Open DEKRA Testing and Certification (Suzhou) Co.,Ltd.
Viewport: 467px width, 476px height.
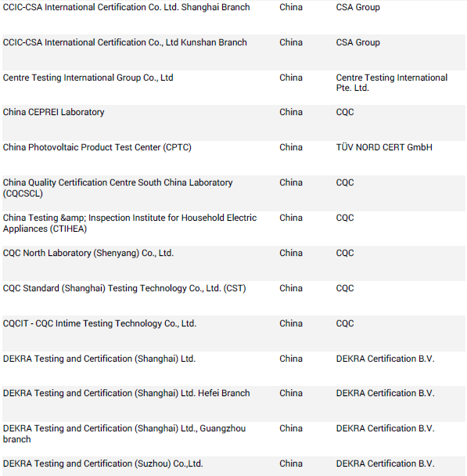102,463
